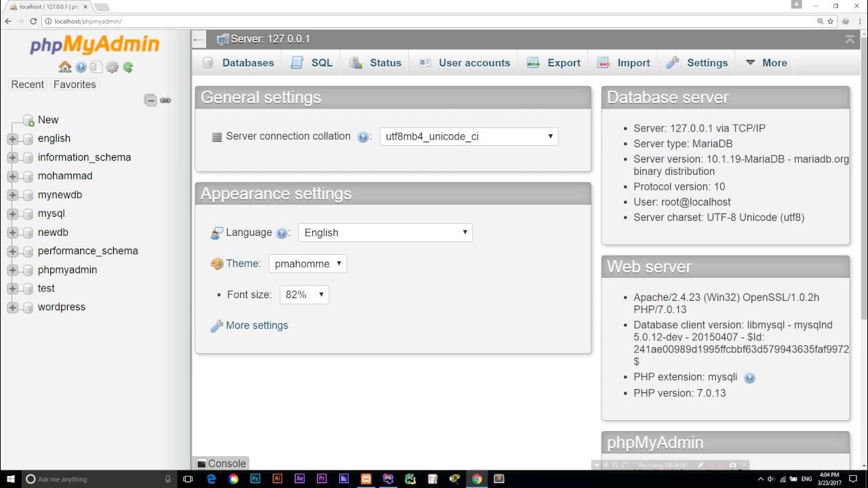Toggle link with main panel chain icon
This screenshot has height=488, width=868.
point(165,100)
